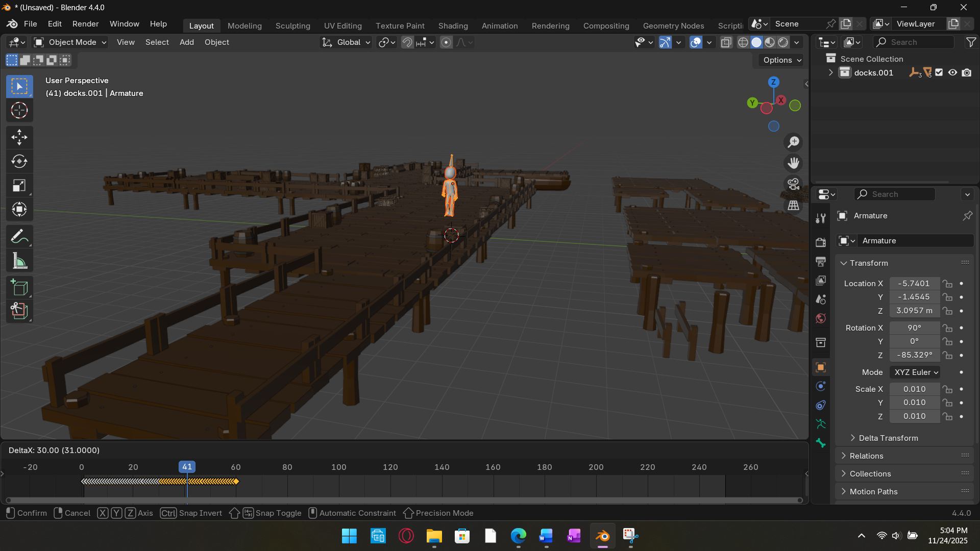The image size is (980, 551).
Task: Activate the 3D Cursor tool
Action: tap(19, 110)
